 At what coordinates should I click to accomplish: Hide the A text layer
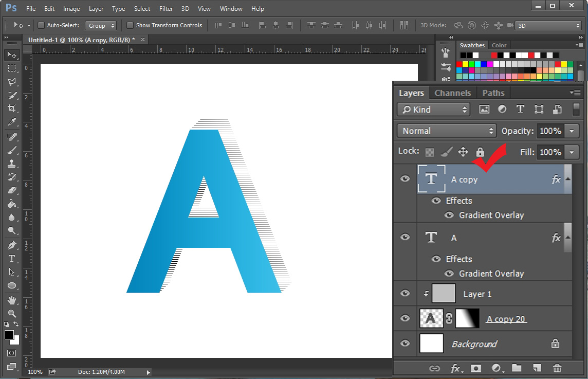click(405, 237)
